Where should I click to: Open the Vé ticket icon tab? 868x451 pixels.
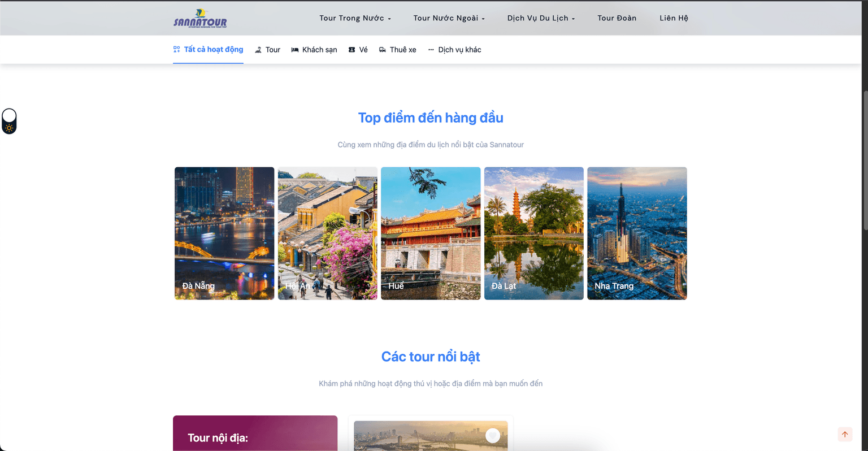[351, 50]
